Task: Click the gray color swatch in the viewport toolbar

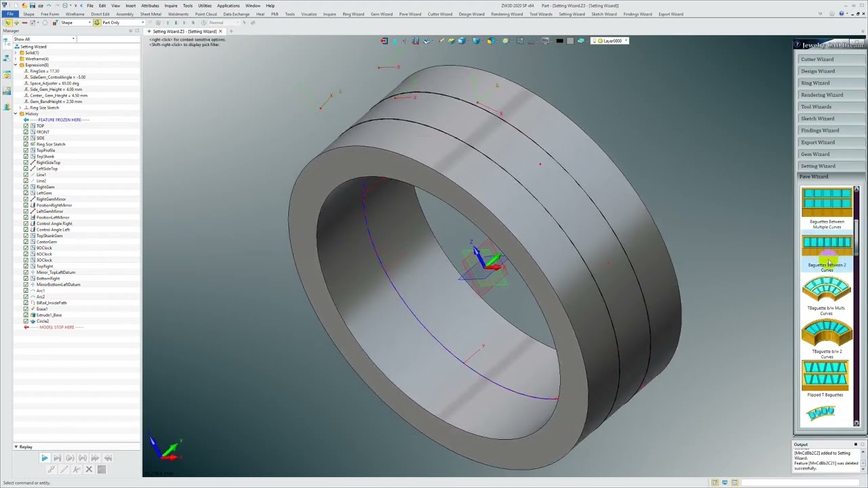Action: [x=570, y=41]
